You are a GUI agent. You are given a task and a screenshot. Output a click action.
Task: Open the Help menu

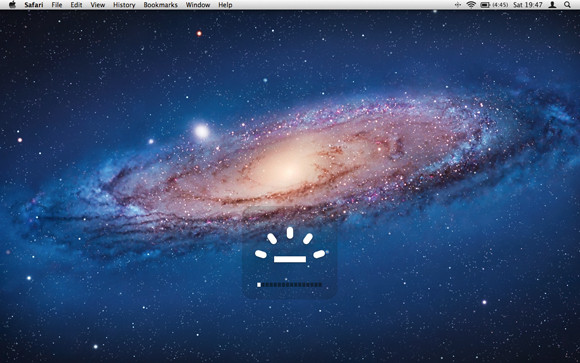point(225,5)
